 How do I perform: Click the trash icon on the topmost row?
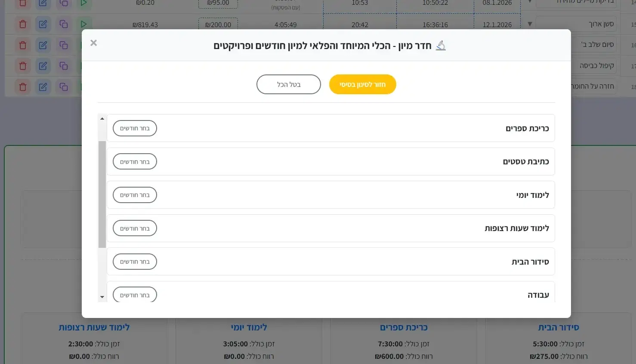tap(22, 3)
